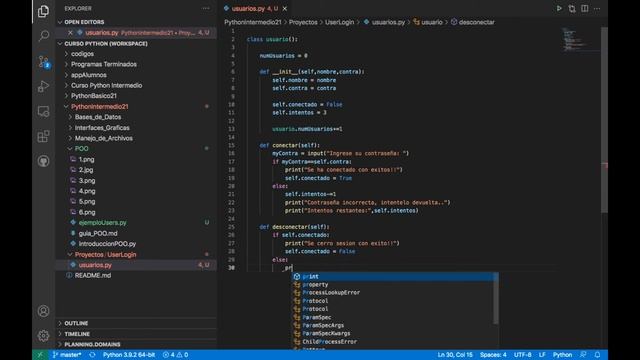The image size is (640, 360).
Task: Close the usuarios.py editor tab
Action: [284, 9]
